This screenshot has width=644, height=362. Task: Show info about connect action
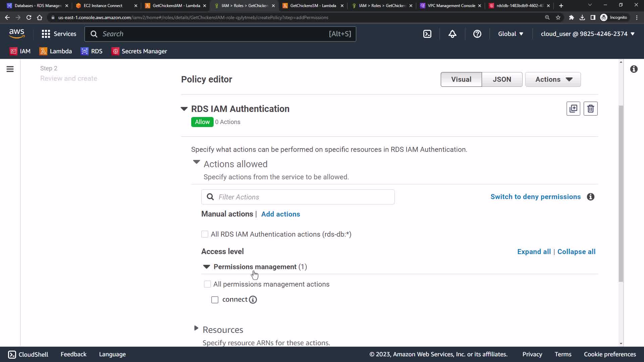click(253, 300)
